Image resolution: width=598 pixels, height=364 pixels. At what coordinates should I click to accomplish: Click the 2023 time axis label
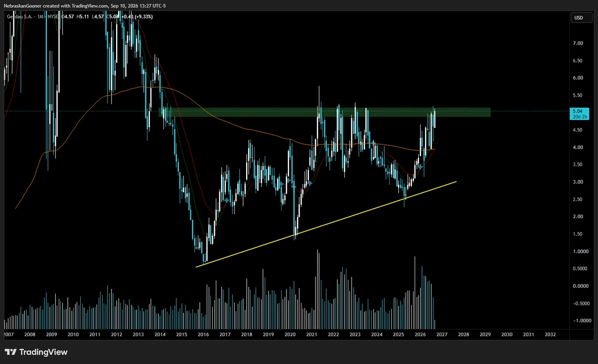[355, 335]
